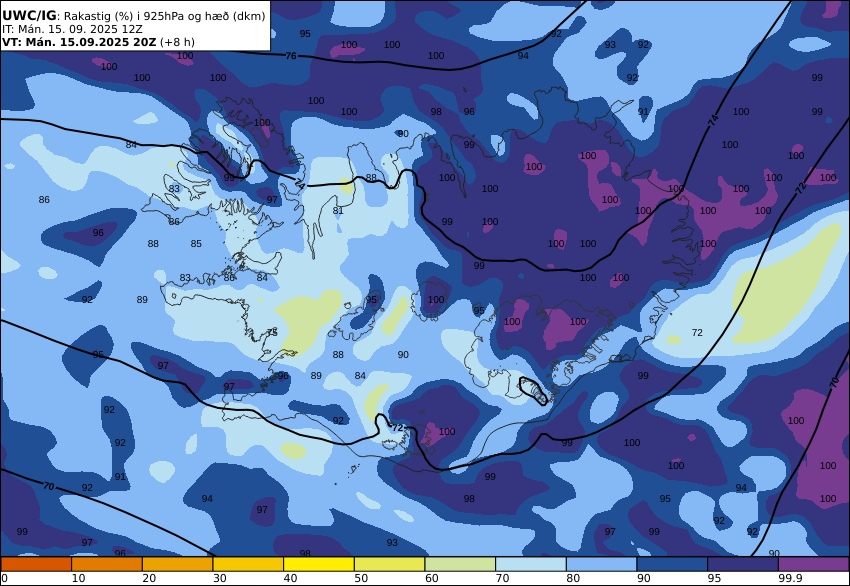850x586 pixels.
Task: Click the medium blue 90–95 color scale segment
Action: [672, 564]
